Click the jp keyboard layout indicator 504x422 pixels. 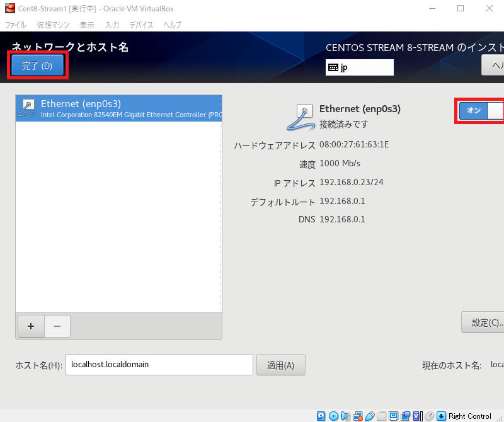pyautogui.click(x=359, y=67)
